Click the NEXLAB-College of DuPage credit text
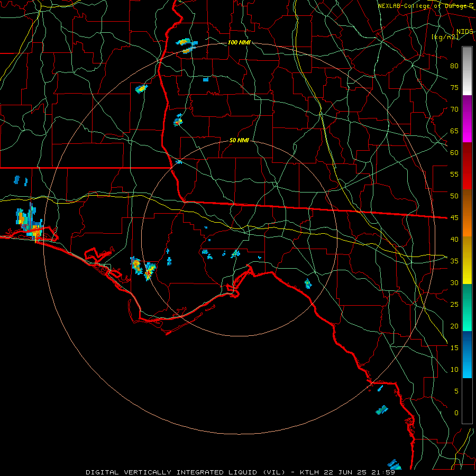 (425, 6)
